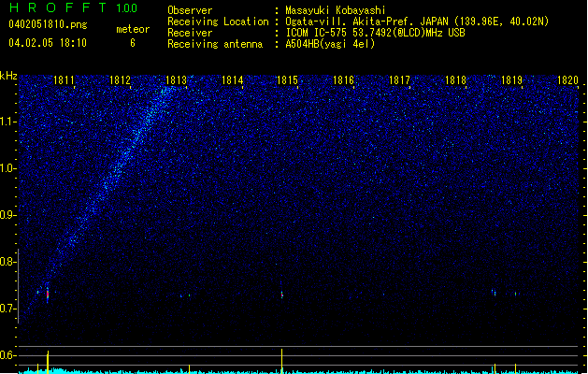
Task: Select the A504HB(yagi 4el) antenna text
Action: coord(330,44)
